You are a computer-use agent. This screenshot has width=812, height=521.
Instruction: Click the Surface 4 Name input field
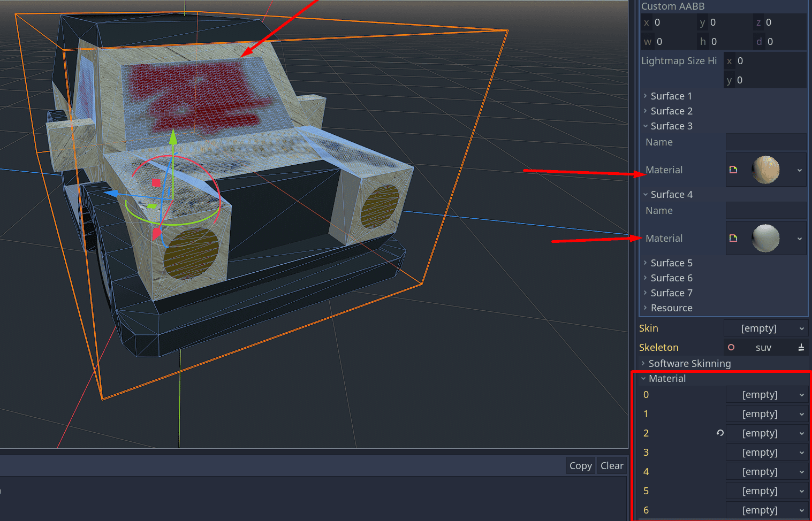coord(765,211)
